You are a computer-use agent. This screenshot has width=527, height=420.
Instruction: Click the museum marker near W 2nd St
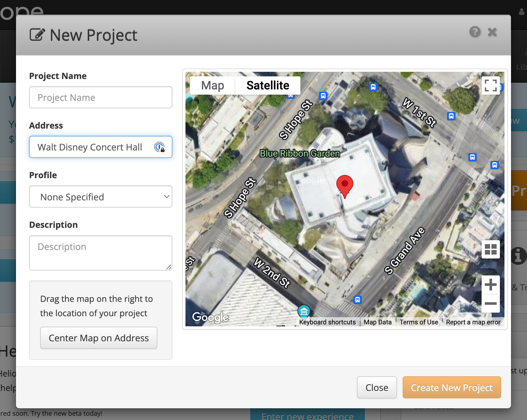pos(304,311)
